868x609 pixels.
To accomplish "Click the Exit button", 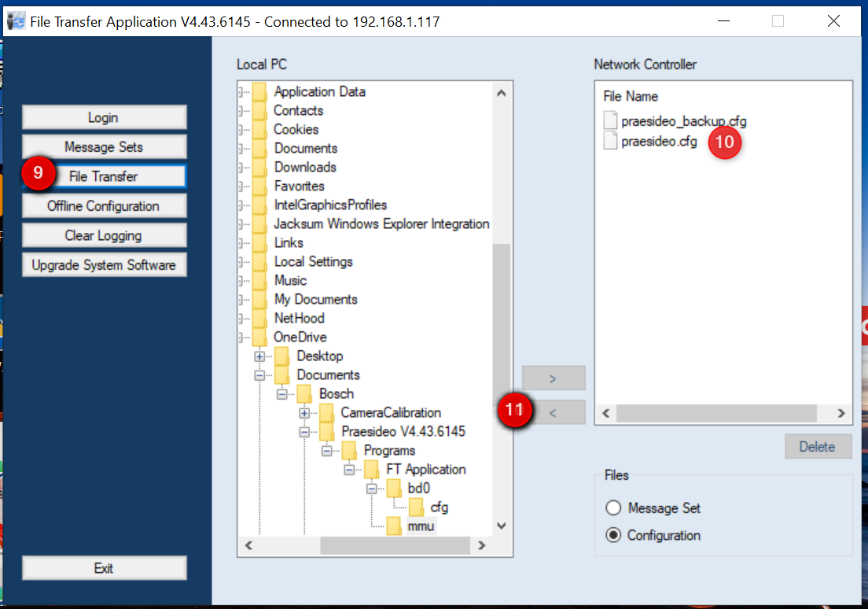I will [x=104, y=568].
